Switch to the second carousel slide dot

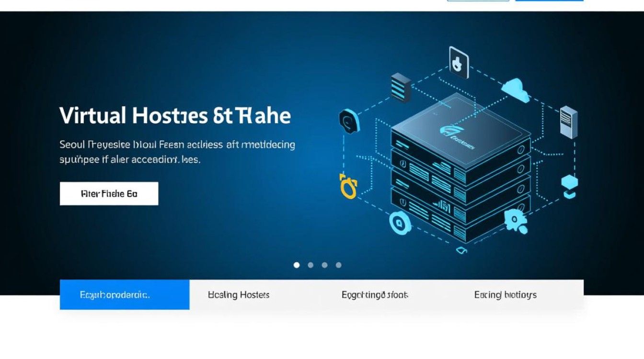point(310,265)
